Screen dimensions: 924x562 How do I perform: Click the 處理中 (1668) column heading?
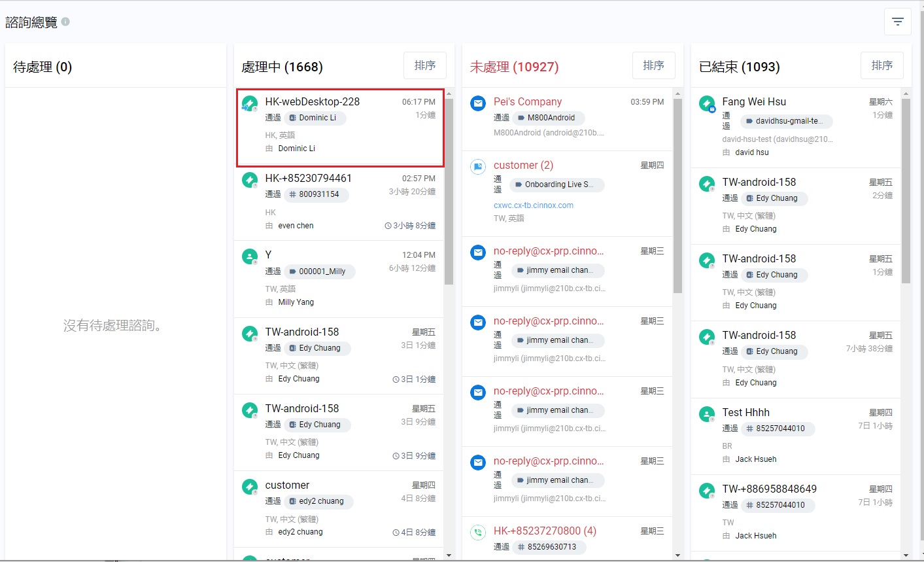tap(282, 67)
